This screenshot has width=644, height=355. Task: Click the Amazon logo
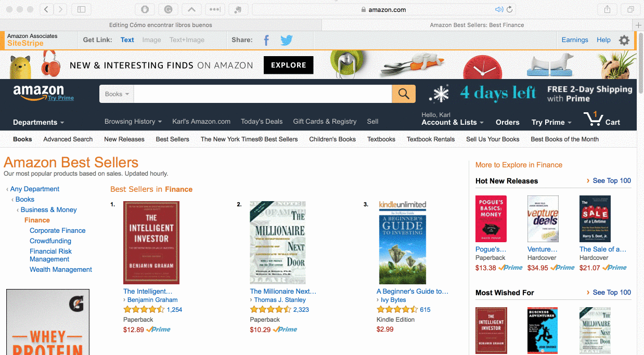pyautogui.click(x=38, y=92)
